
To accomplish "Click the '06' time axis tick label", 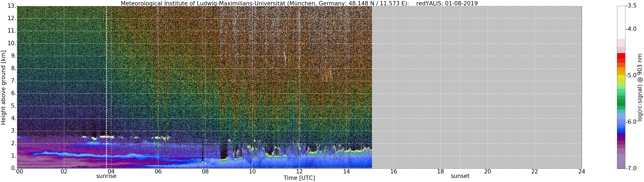I will [x=158, y=172].
